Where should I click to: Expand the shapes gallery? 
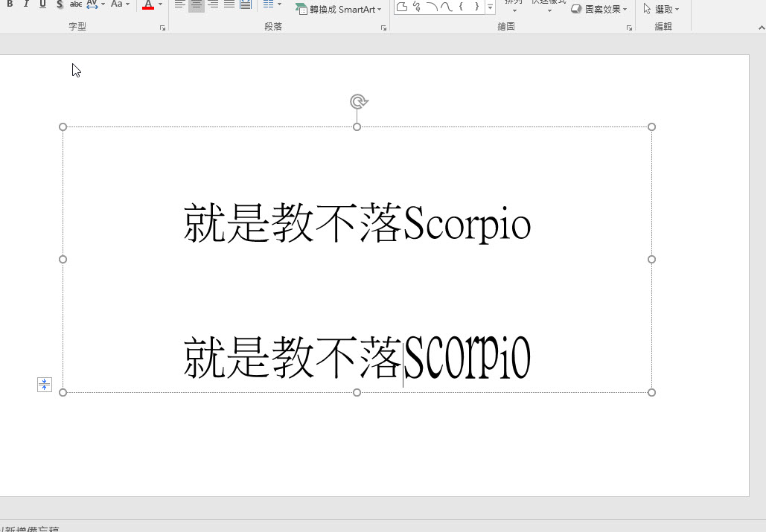(x=490, y=7)
